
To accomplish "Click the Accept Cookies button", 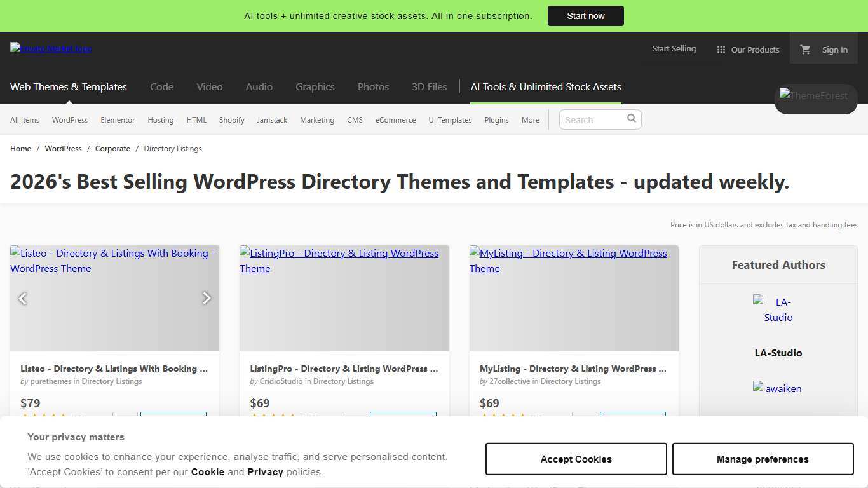I will (576, 459).
